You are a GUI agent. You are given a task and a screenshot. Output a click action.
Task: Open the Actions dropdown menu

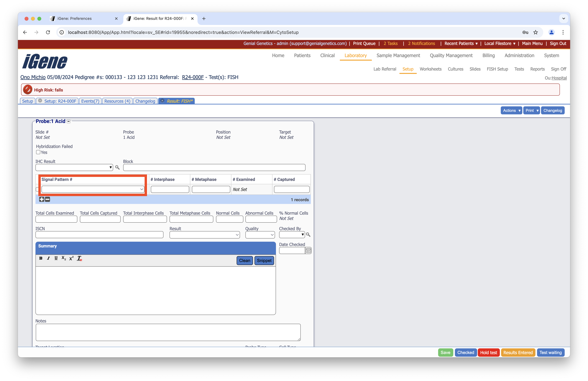pyautogui.click(x=511, y=111)
